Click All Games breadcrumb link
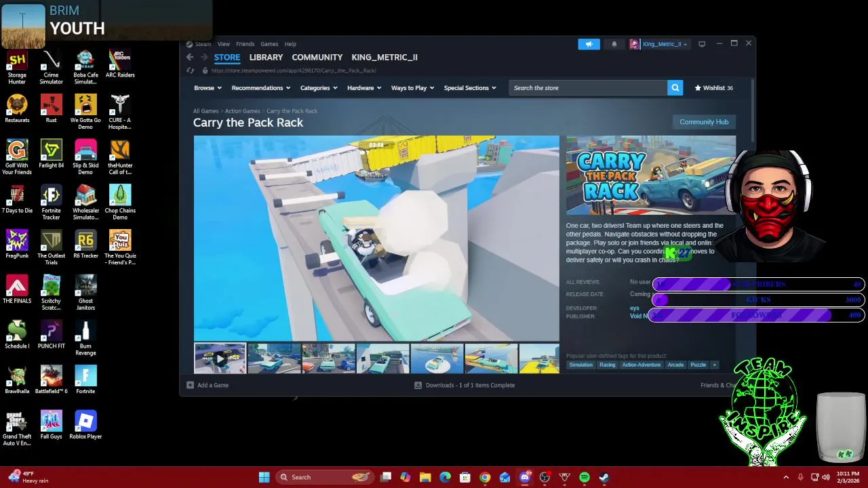 pyautogui.click(x=205, y=111)
